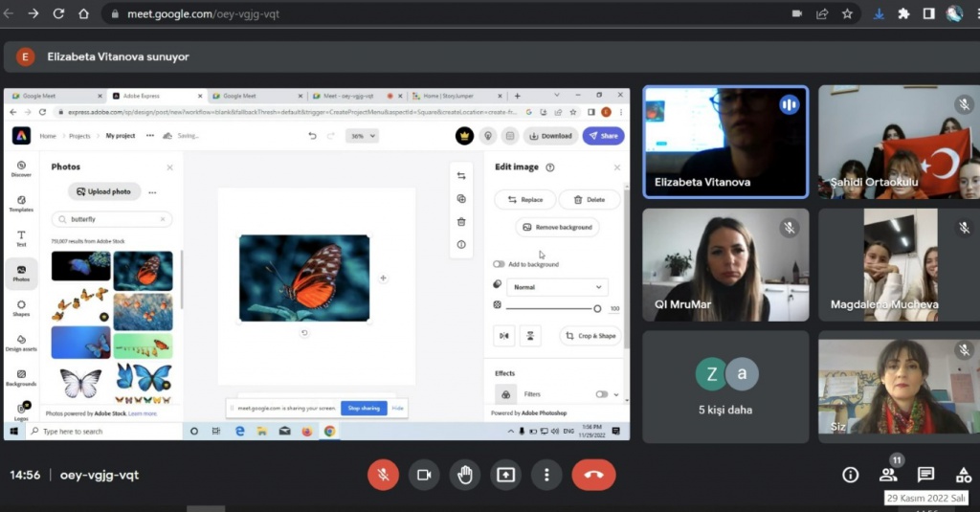Expand the Filters section chevron
980x512 pixels.
[x=616, y=394]
